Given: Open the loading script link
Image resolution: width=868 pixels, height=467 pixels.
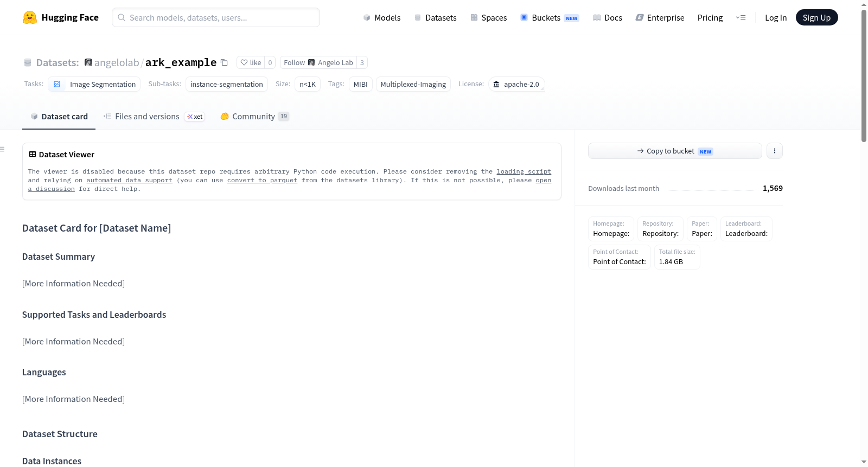Looking at the screenshot, I should coord(524,171).
